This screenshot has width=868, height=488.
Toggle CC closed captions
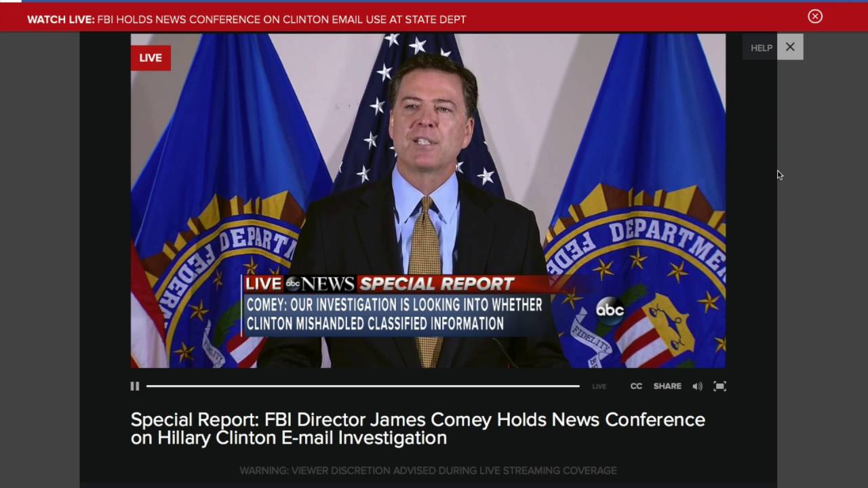[x=636, y=386]
